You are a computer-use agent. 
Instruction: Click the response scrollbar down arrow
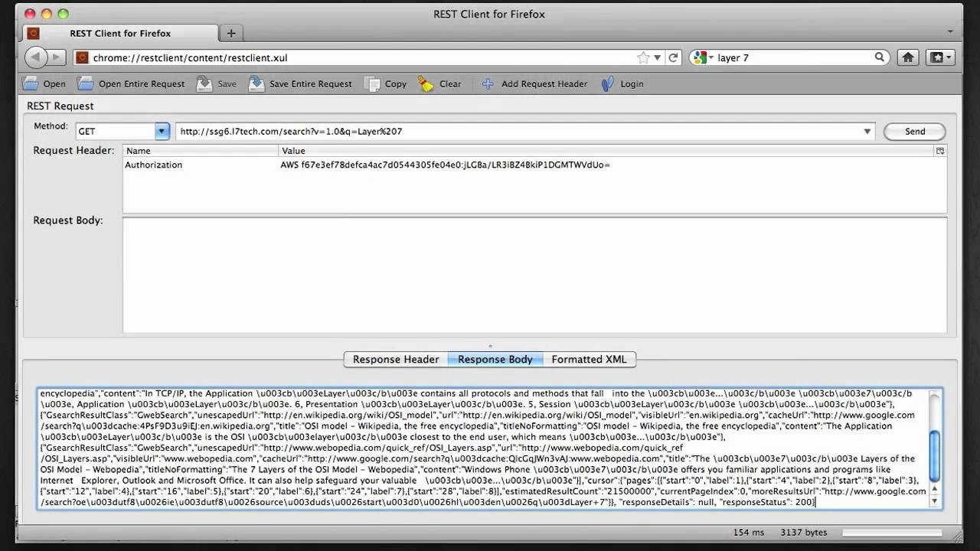tap(934, 502)
